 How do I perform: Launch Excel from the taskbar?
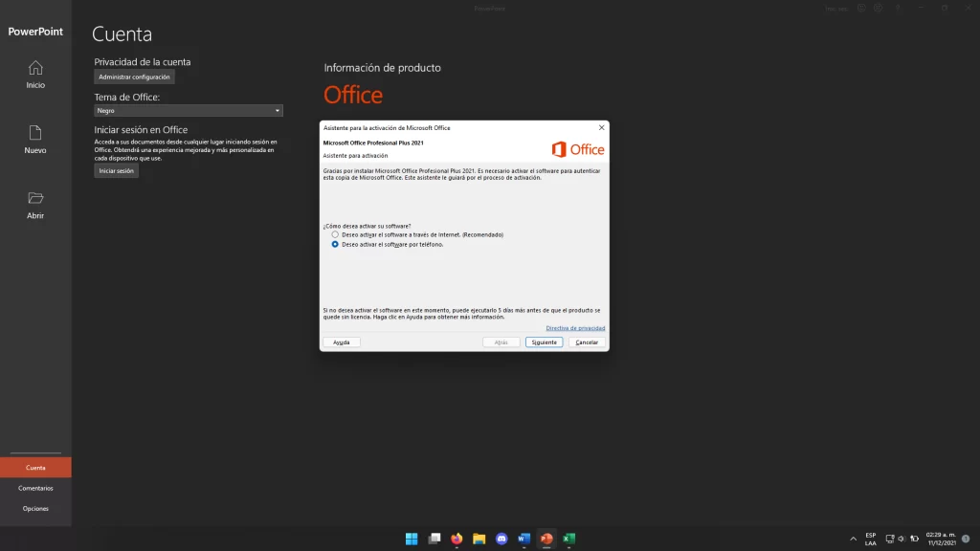[x=569, y=539]
